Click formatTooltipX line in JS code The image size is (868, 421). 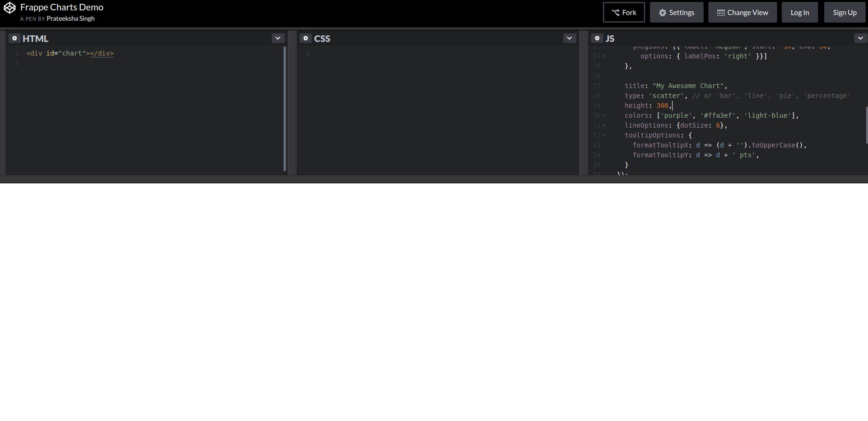click(720, 145)
